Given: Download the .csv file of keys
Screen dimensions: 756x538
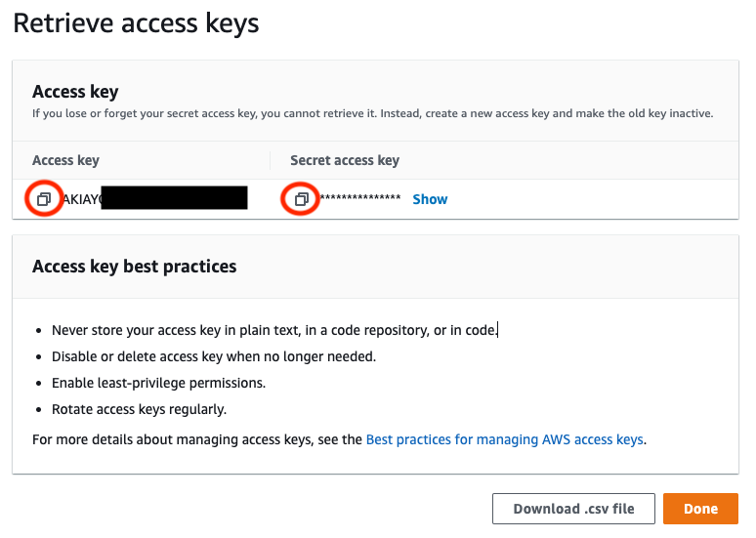Looking at the screenshot, I should click(573, 509).
